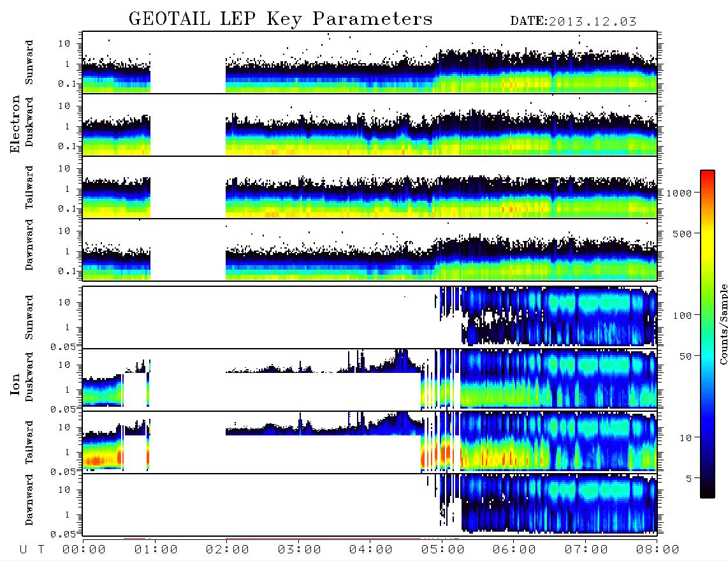Screen dimensions: 728x561
Task: Click the Electron "Duskward" panel label
Action: coord(29,122)
